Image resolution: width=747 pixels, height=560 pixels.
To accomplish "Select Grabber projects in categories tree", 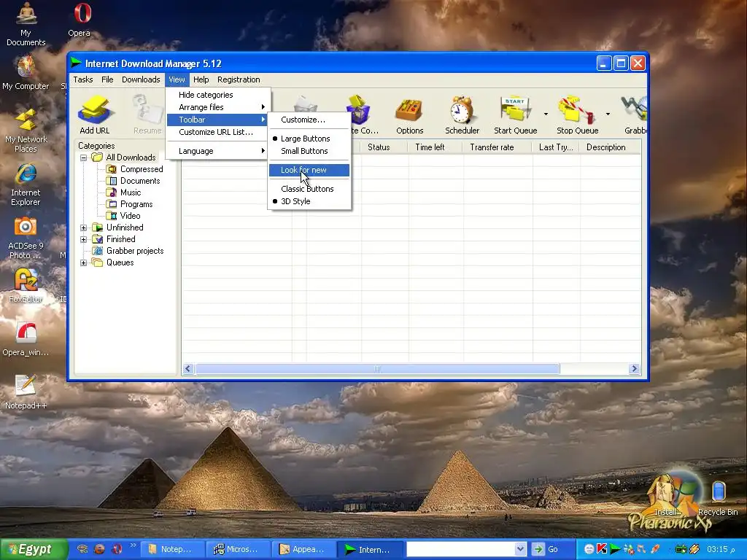I will (x=128, y=251).
